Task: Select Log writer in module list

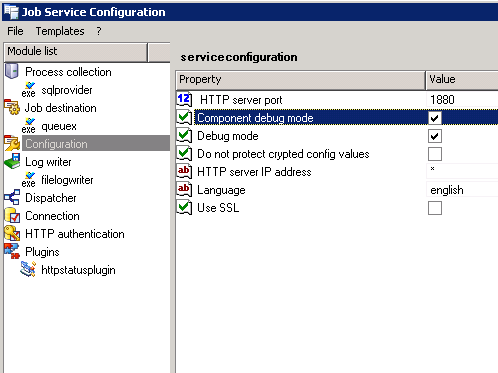Action: [48, 162]
